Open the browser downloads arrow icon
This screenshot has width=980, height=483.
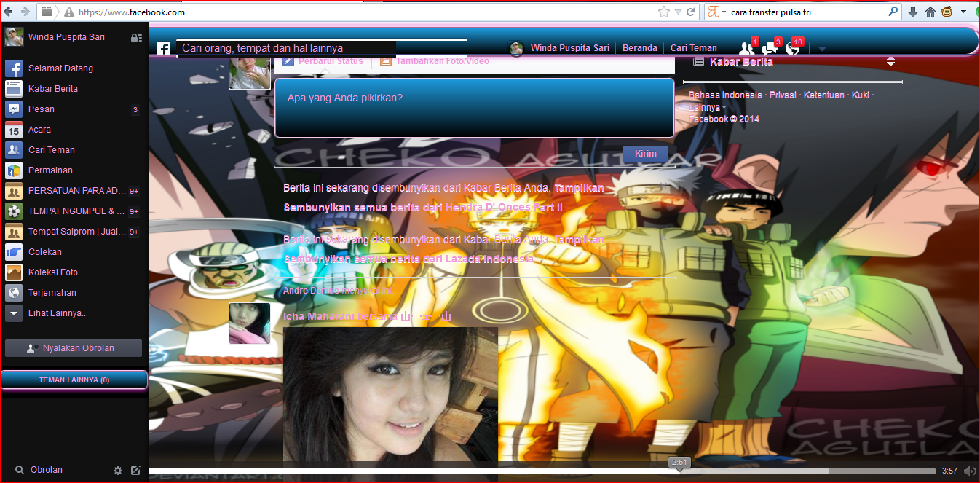[x=913, y=12]
